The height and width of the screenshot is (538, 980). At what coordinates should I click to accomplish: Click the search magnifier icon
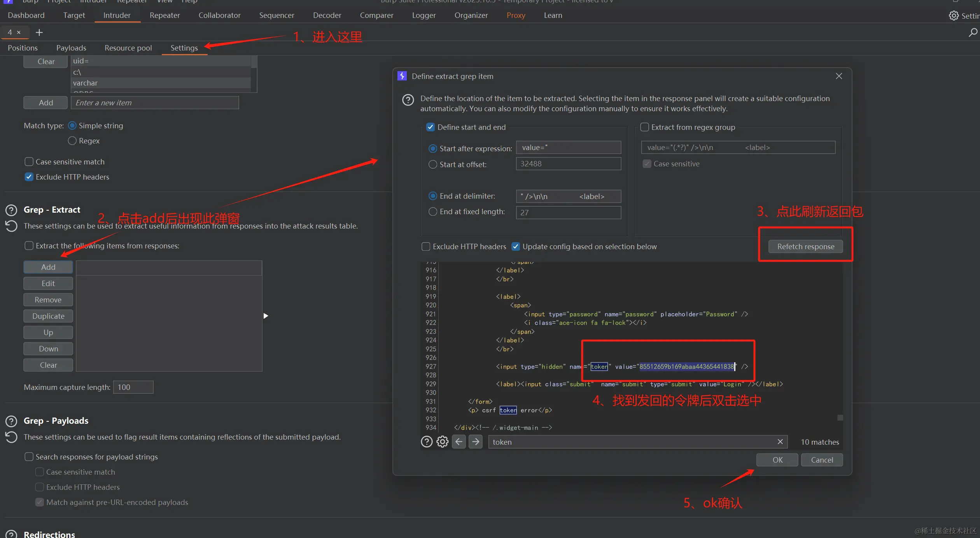coord(973,32)
